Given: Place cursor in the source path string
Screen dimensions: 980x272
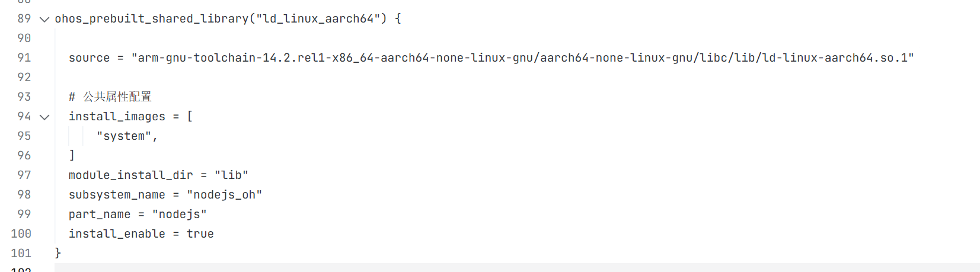Looking at the screenshot, I should (522, 58).
